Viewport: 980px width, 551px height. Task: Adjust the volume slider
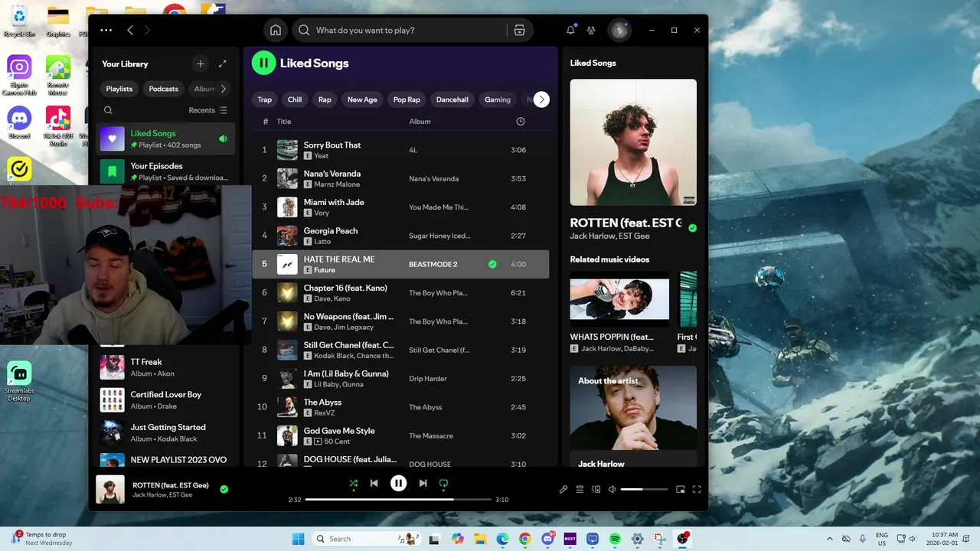pyautogui.click(x=644, y=489)
